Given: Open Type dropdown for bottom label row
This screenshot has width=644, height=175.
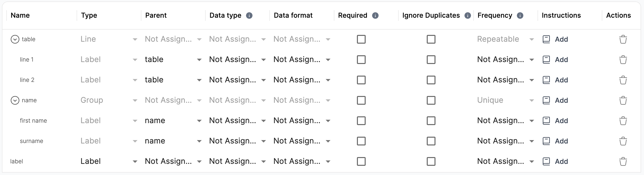Looking at the screenshot, I should (x=109, y=161).
